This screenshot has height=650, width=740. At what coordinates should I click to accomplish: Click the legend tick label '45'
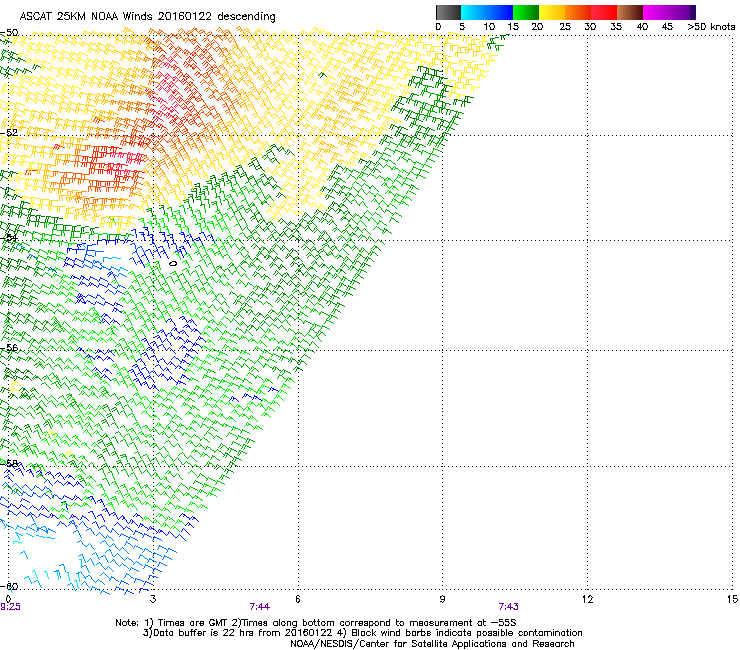[667, 26]
